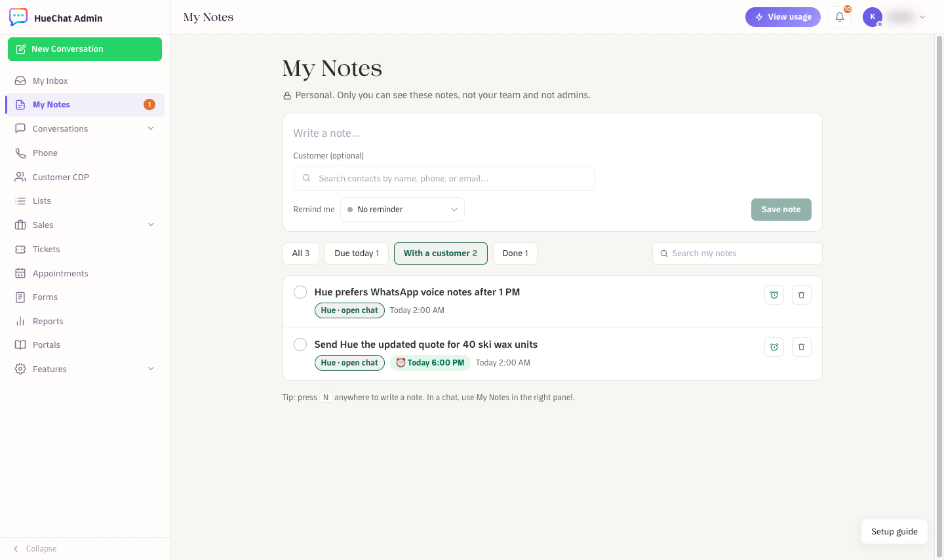944x560 pixels.
Task: Select the With a customer filter
Action: pyautogui.click(x=441, y=253)
